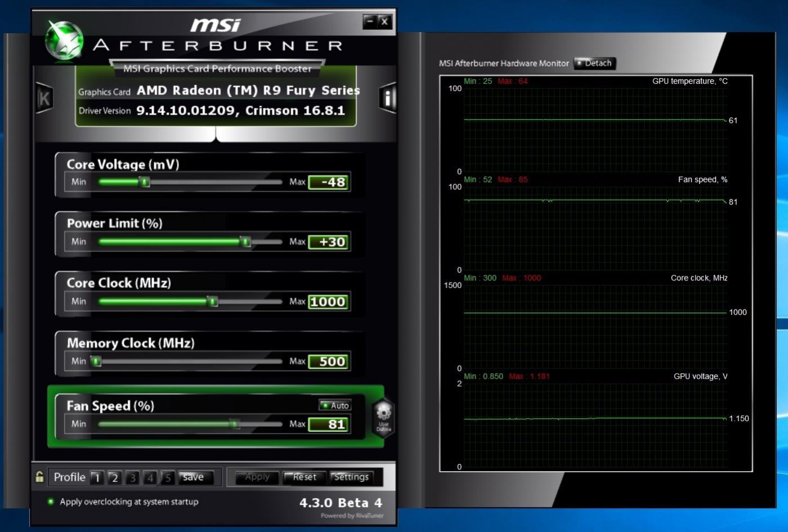Screen dimensions: 788x532
Task: Click 'MSI Graphics Card Performance Booster' subtitle
Action: (x=217, y=69)
